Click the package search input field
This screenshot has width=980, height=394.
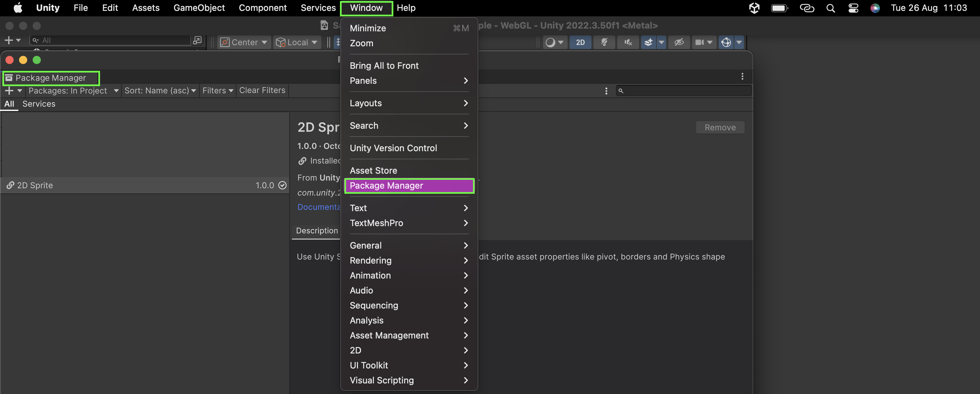click(x=686, y=91)
